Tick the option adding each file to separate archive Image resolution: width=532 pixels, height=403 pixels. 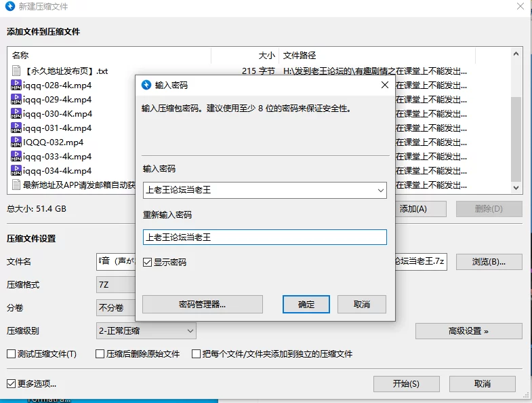point(196,354)
